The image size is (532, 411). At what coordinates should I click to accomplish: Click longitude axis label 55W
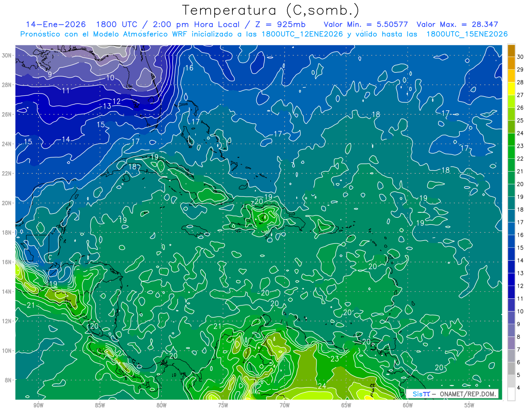[469, 405]
